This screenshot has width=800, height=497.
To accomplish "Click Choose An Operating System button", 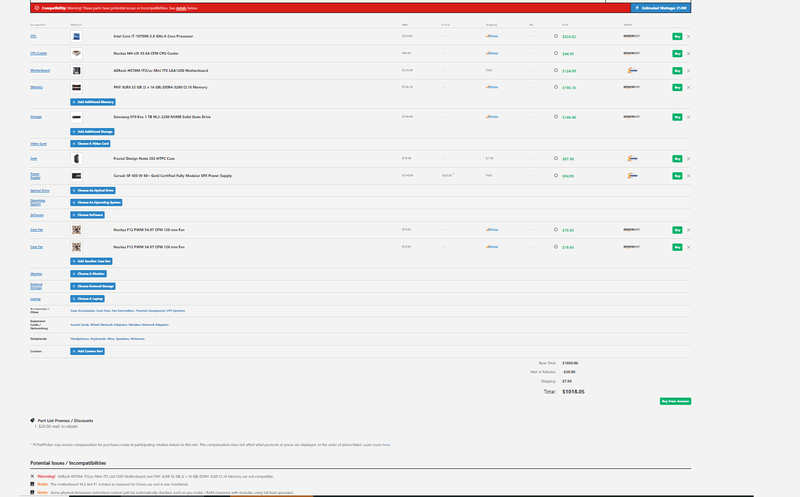I will pyautogui.click(x=96, y=203).
